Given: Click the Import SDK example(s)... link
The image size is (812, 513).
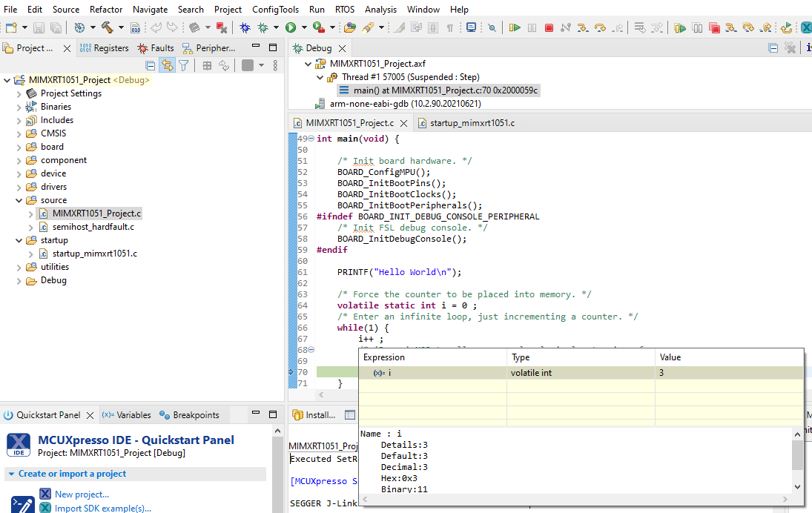Looking at the screenshot, I should pos(103,509).
